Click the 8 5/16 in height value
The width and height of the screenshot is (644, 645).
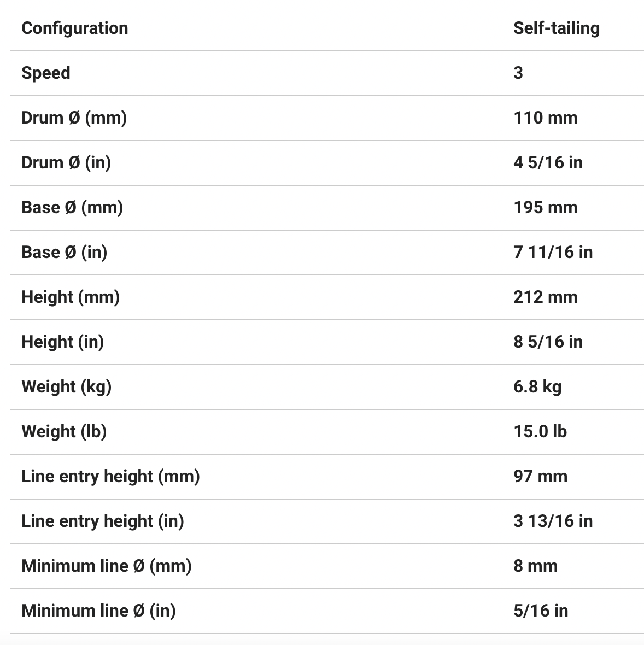548,342
